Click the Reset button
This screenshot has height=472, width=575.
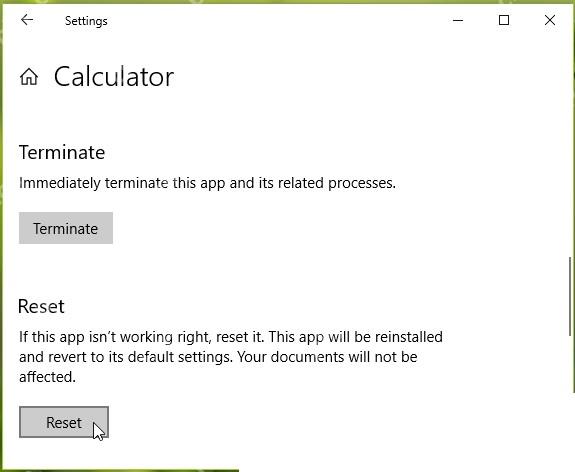(x=64, y=422)
